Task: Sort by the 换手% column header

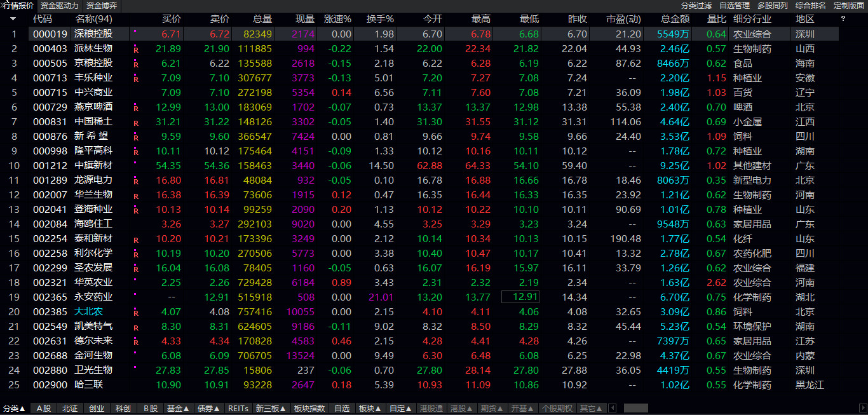Action: click(x=380, y=19)
